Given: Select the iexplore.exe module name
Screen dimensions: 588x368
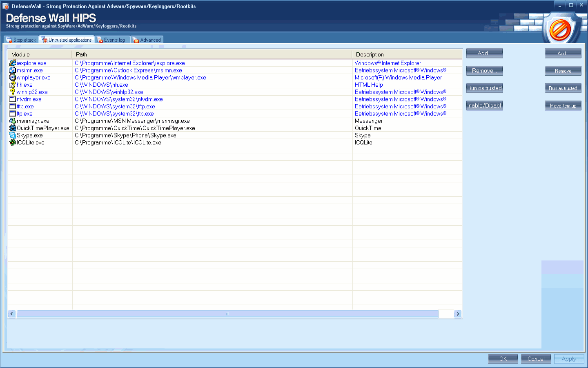Looking at the screenshot, I should tap(31, 63).
